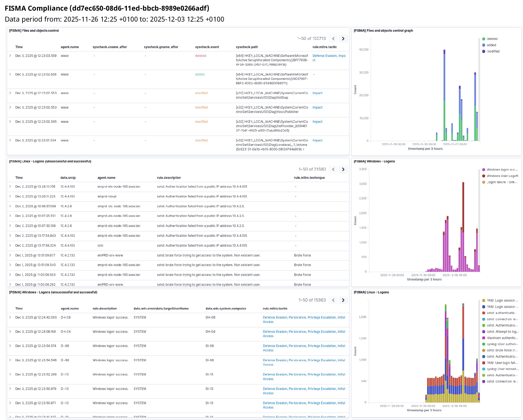Toggle the 'deleted' series in files graph legend
The width and height of the screenshot is (523, 420).
tap(492, 39)
